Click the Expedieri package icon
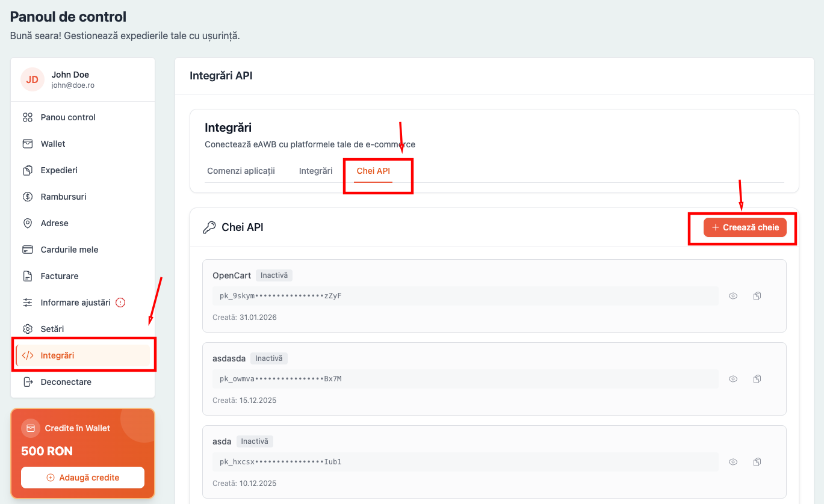Viewport: 824px width, 504px height. coord(28,170)
